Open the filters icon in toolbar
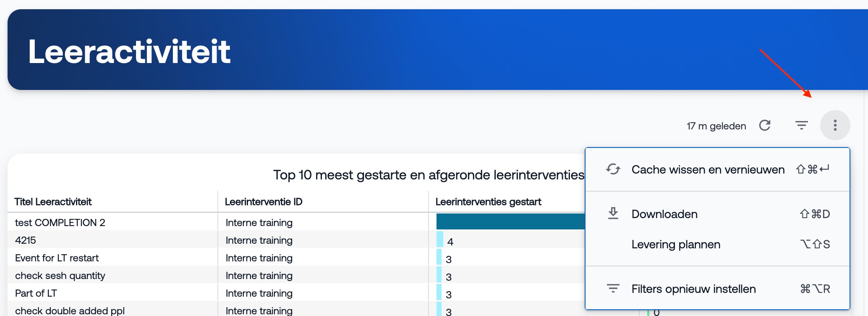 click(801, 125)
